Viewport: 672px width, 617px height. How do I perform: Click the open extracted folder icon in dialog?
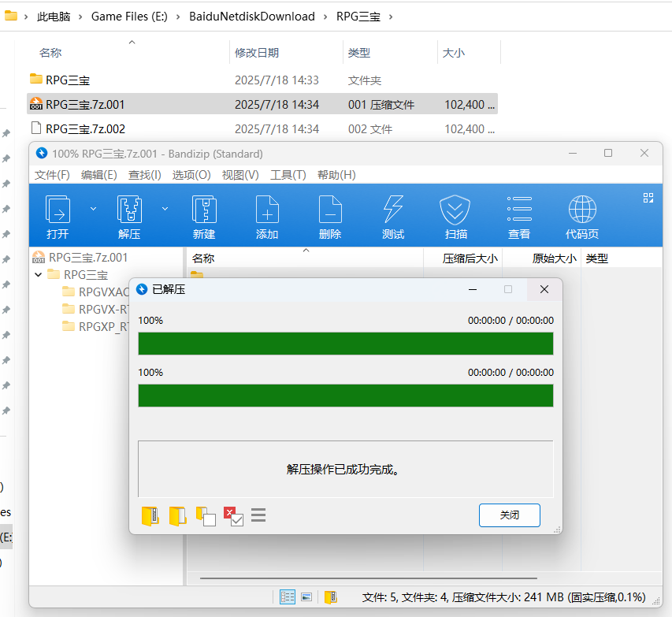tap(177, 516)
